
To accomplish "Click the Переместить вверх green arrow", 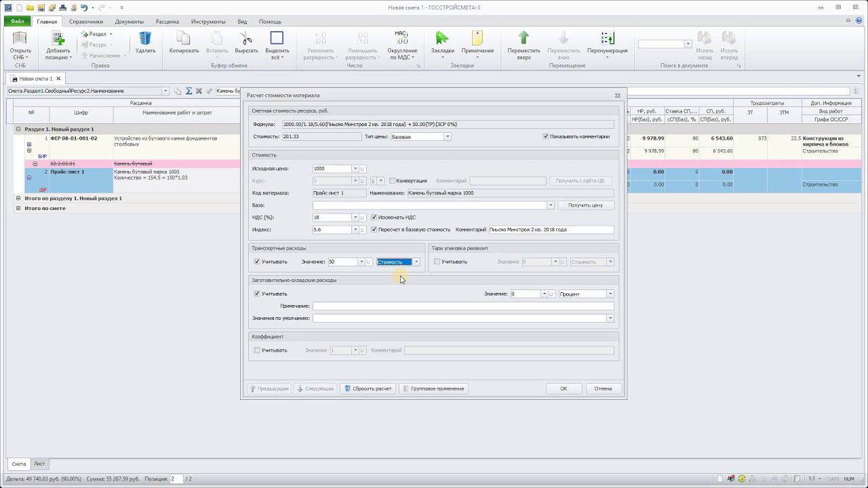I will click(x=524, y=39).
